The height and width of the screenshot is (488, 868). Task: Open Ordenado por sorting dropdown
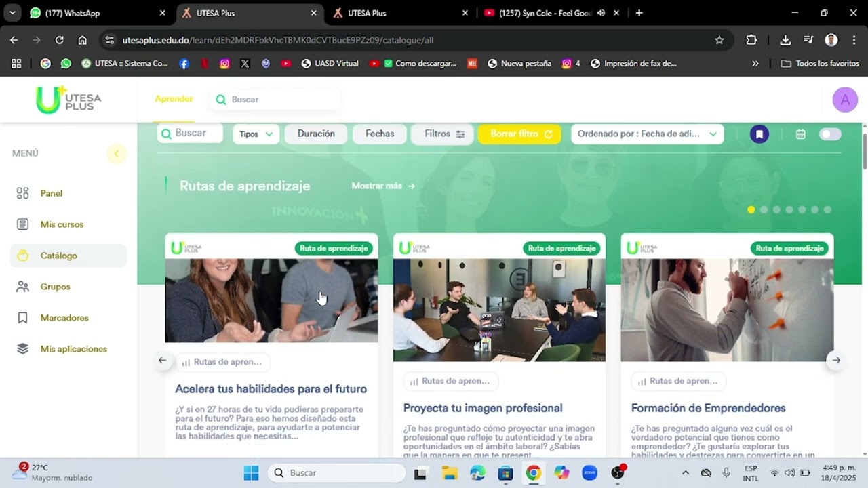coord(648,134)
